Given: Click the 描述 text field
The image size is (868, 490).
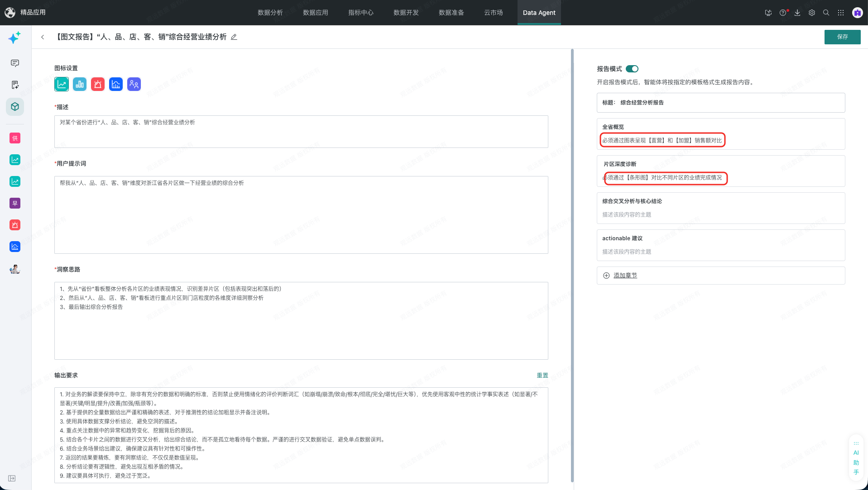Looking at the screenshot, I should tap(301, 132).
